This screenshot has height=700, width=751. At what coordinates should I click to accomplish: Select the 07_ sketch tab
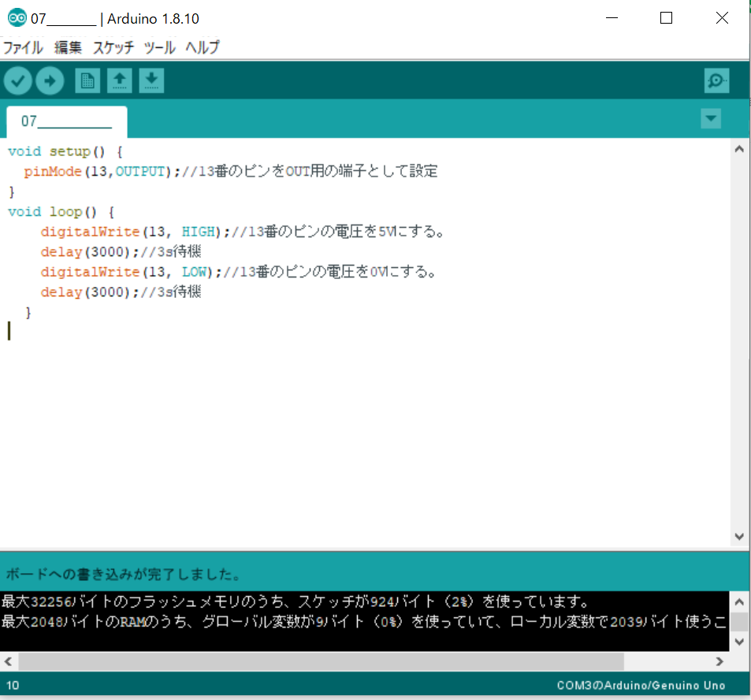[66, 121]
